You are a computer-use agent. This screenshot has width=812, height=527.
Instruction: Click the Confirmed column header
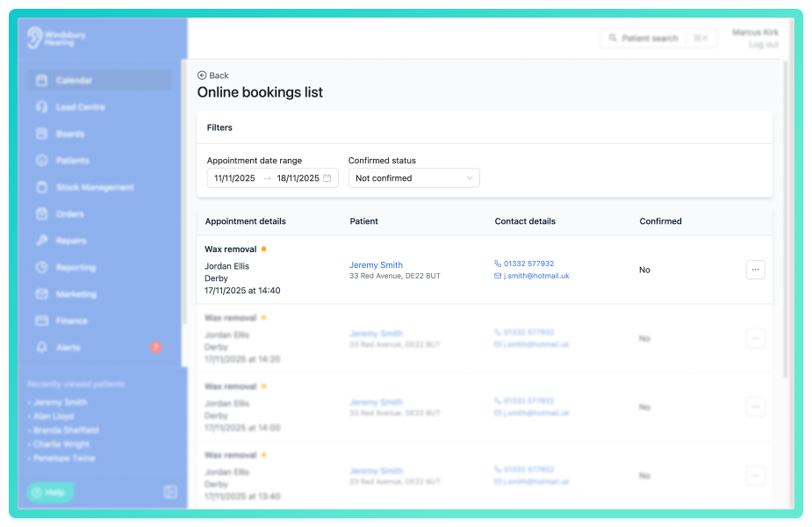click(660, 221)
